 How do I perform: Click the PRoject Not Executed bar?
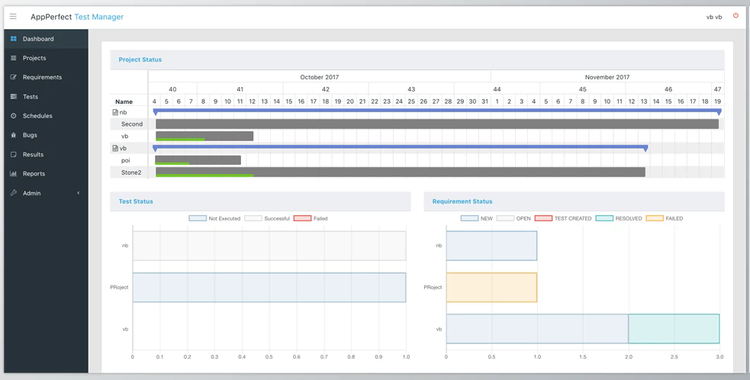click(x=269, y=287)
